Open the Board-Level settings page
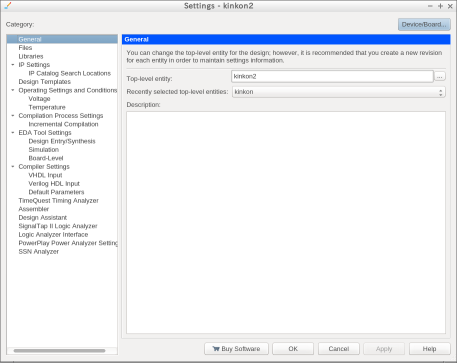This screenshot has height=363, width=457. point(46,158)
